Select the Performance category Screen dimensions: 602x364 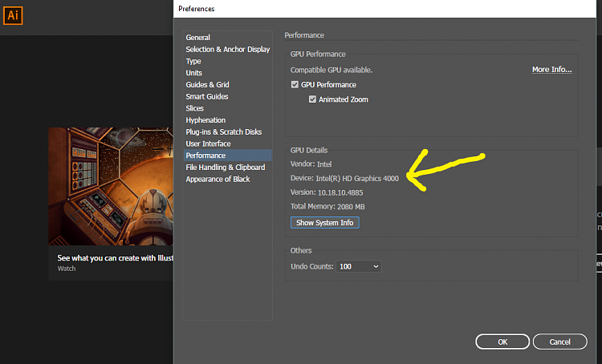pos(228,156)
